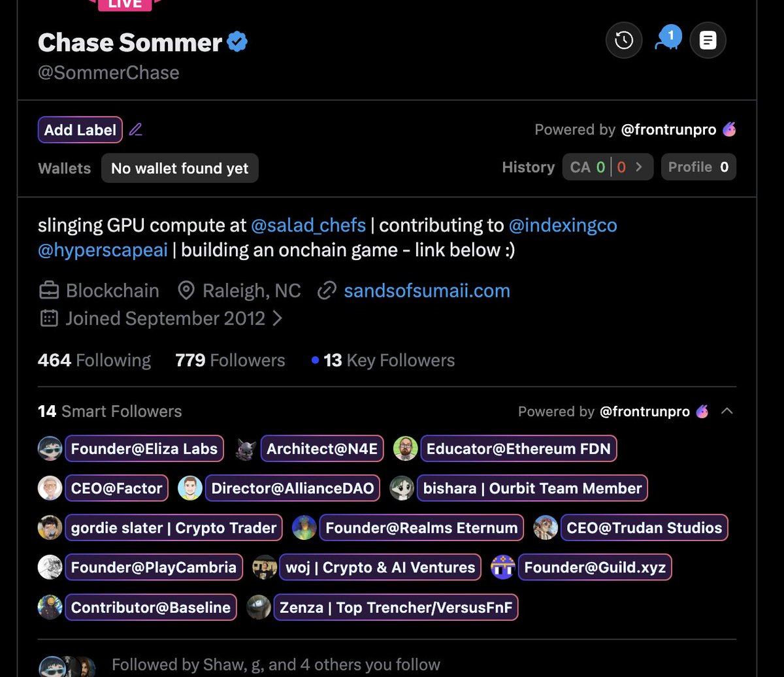Click No wallet found yet chip
Viewport: 784px width, 677px height.
[x=180, y=168]
